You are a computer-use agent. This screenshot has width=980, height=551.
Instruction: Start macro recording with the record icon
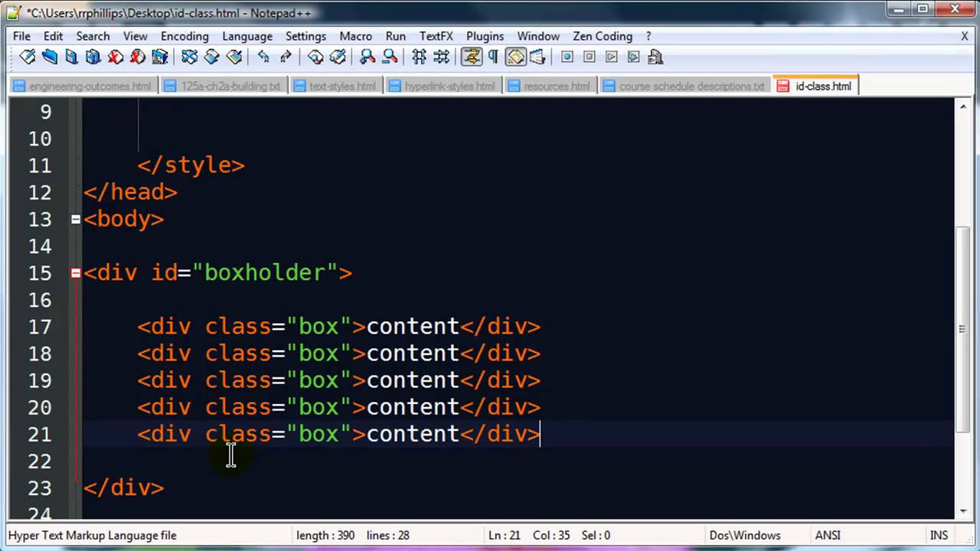click(x=567, y=57)
